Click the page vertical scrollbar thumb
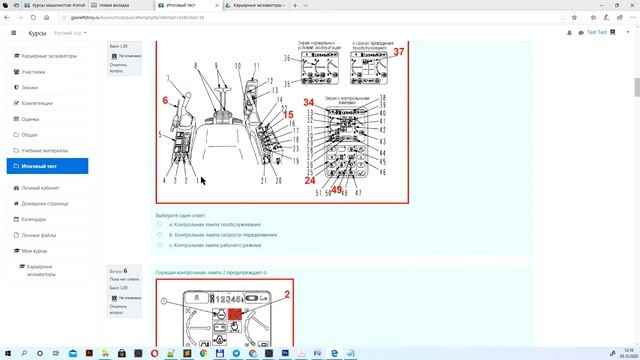640x360 pixels. [x=636, y=87]
